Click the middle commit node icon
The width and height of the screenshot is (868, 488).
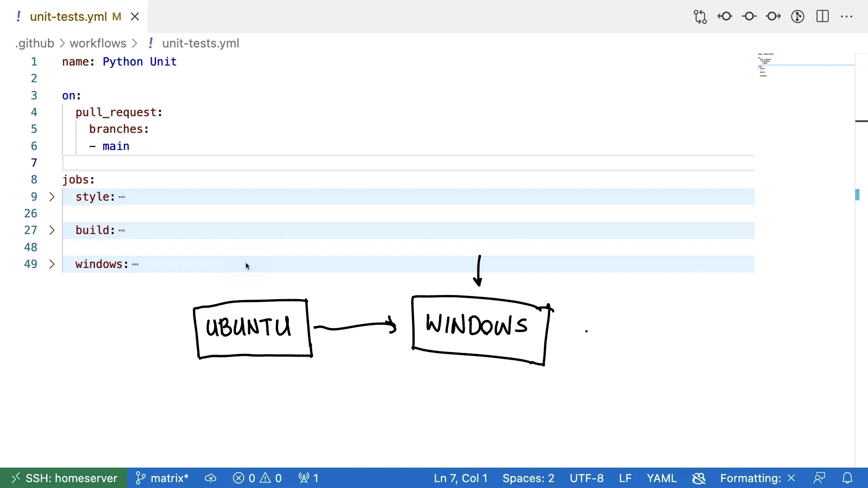point(750,17)
